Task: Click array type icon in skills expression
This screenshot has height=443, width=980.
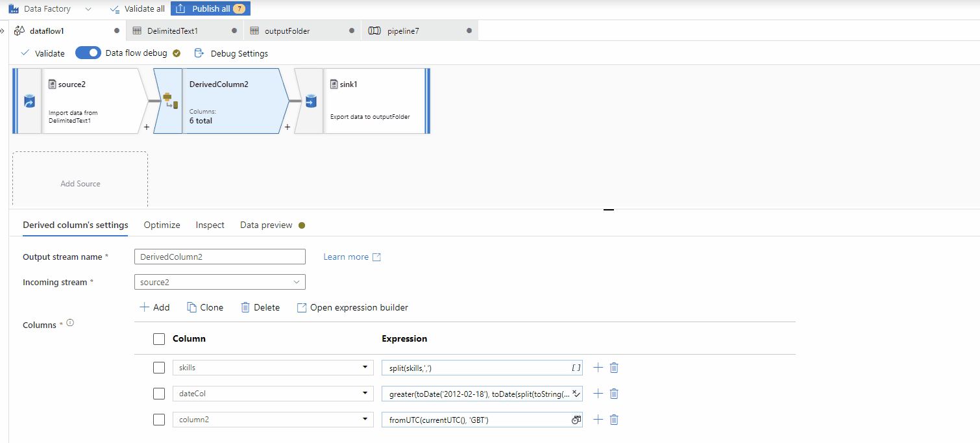Action: (576, 368)
